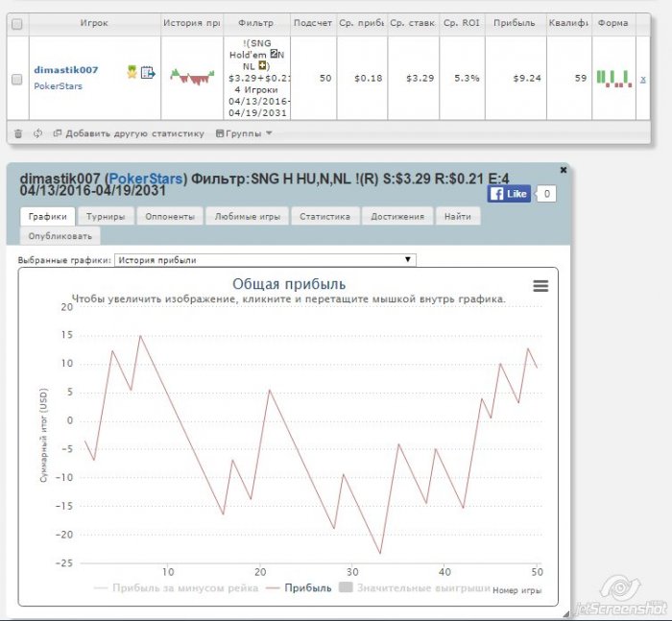Open the Выбранные графики dropdown
Screen dimensions: 672x621
pos(265,260)
